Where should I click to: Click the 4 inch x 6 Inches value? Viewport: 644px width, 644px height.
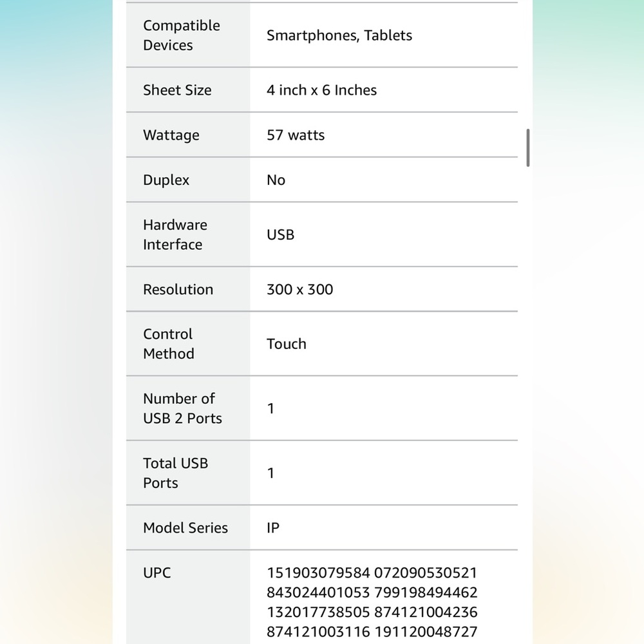click(321, 90)
